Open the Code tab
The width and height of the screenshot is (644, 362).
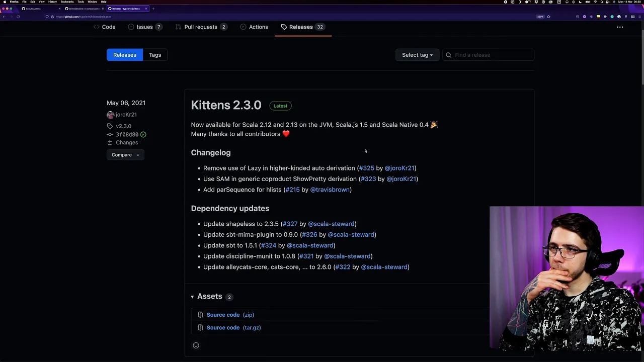point(105,27)
